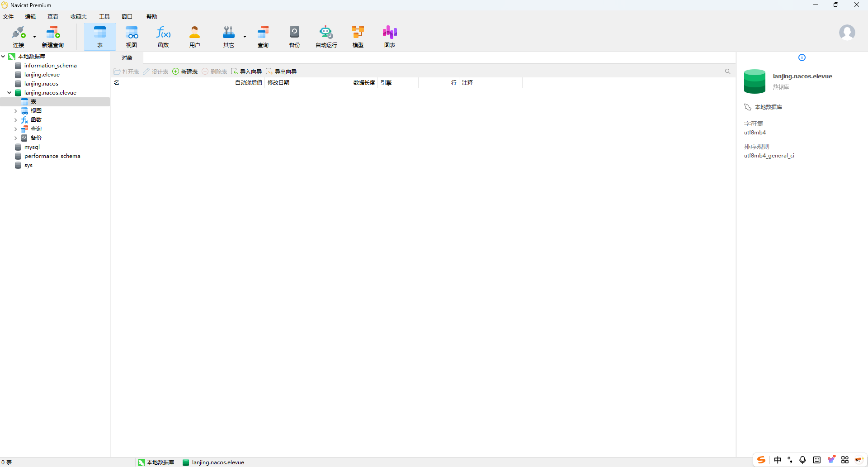Open the 工具 menu

[104, 17]
